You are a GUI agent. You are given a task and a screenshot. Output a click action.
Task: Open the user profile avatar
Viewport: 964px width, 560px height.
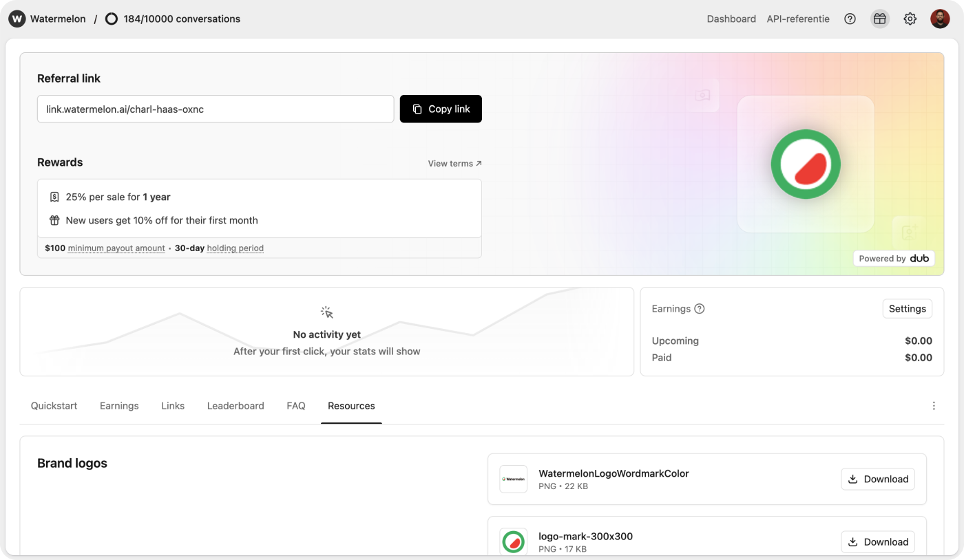(x=940, y=19)
